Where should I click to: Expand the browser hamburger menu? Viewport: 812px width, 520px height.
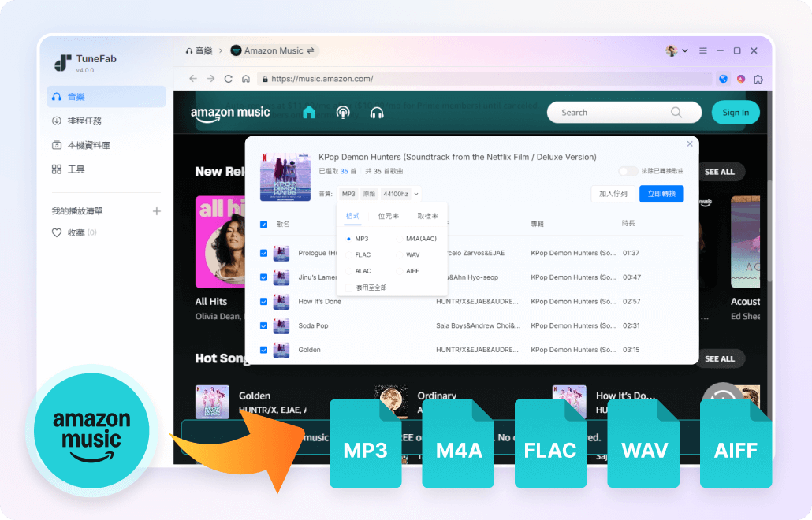702,50
